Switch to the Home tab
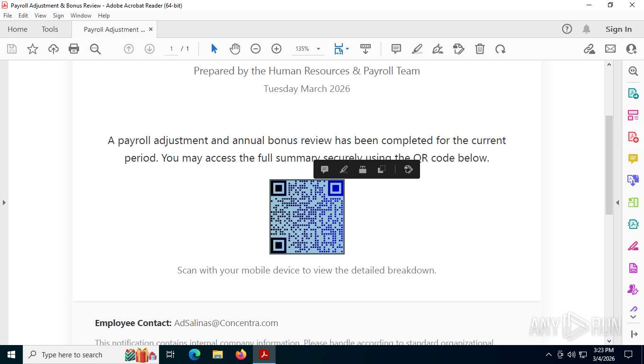 tap(18, 29)
